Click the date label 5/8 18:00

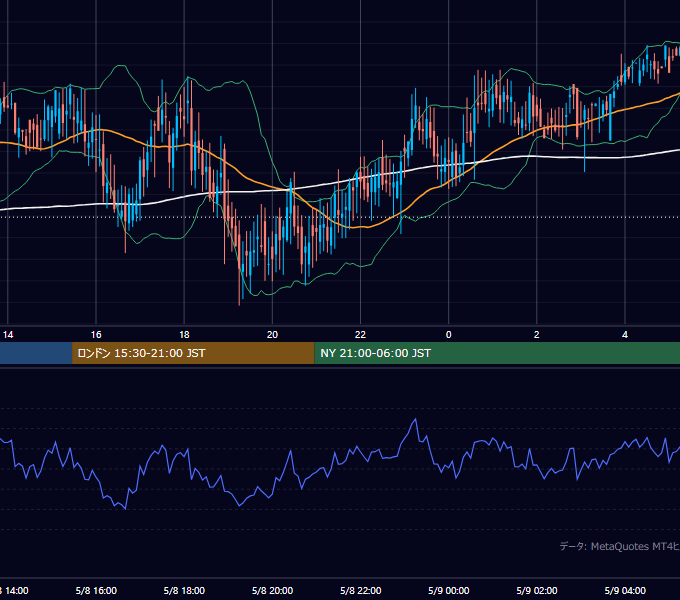click(184, 590)
